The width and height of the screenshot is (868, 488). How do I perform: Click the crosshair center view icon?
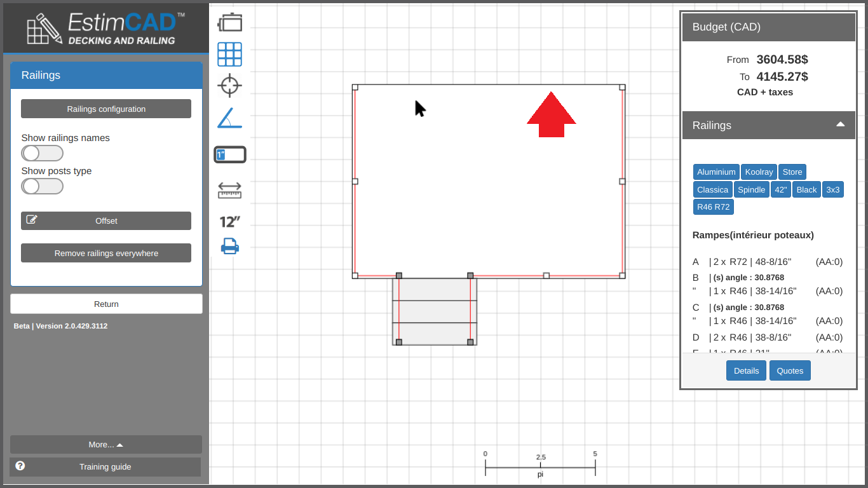click(229, 85)
